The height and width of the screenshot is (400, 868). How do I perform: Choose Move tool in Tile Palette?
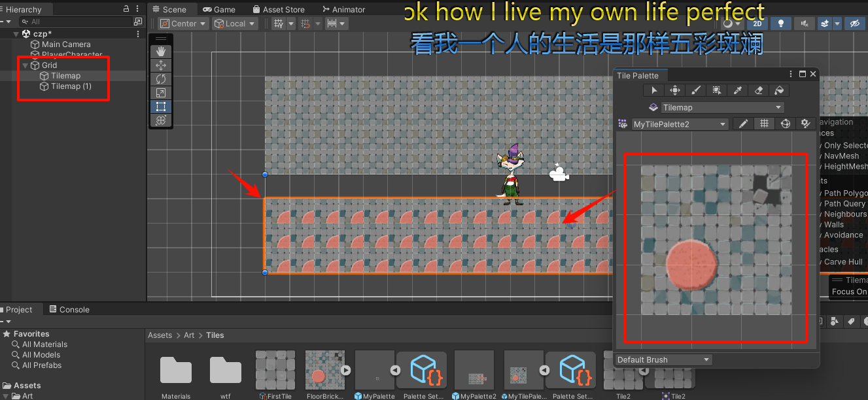(675, 90)
